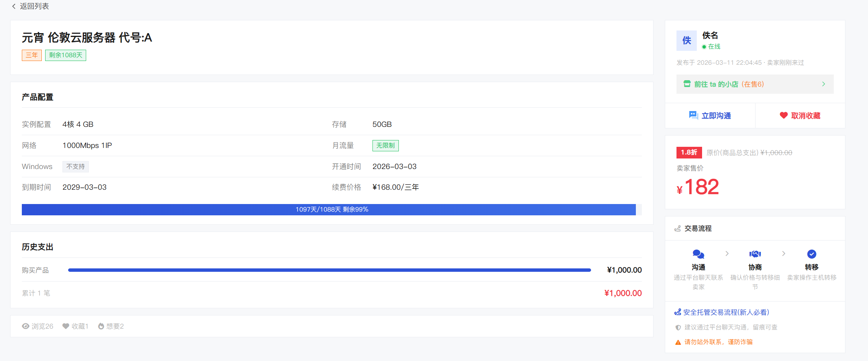Click the heart icon beside 收藏1
This screenshot has width=868, height=361.
point(66,326)
